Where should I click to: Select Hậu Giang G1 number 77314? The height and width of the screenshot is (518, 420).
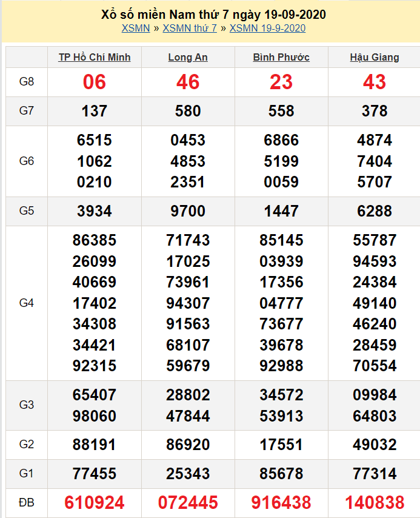click(x=375, y=474)
